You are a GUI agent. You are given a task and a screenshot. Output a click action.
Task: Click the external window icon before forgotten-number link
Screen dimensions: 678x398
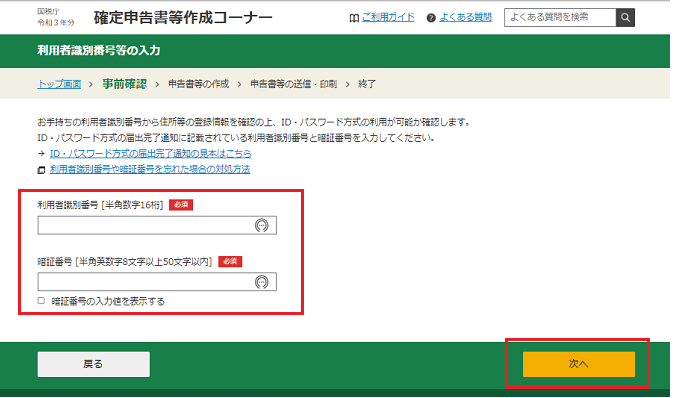(x=41, y=170)
